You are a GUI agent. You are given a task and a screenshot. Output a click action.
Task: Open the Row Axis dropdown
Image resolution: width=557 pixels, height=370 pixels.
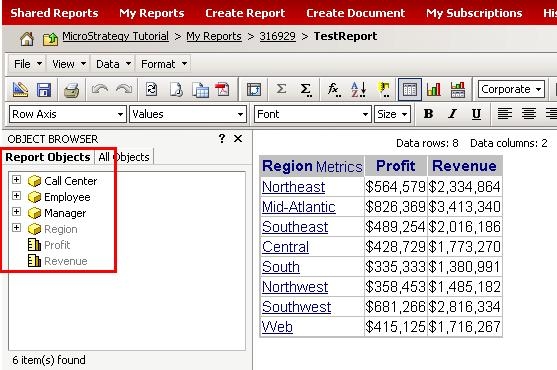pos(67,114)
